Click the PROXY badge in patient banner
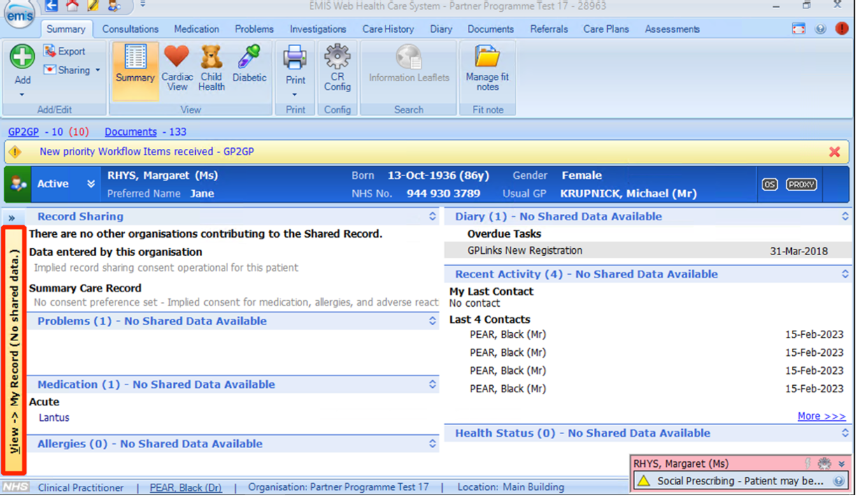The height and width of the screenshot is (504, 859). click(801, 185)
